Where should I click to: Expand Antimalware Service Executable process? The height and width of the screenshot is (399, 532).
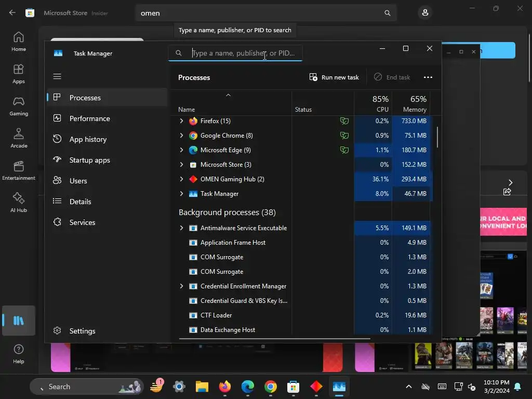point(181,228)
